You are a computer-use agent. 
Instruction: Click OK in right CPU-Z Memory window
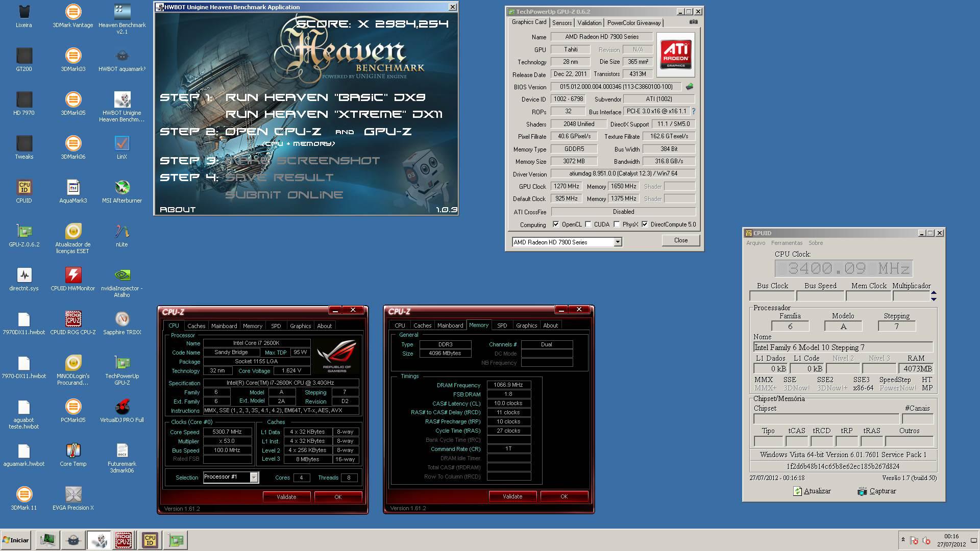click(564, 496)
